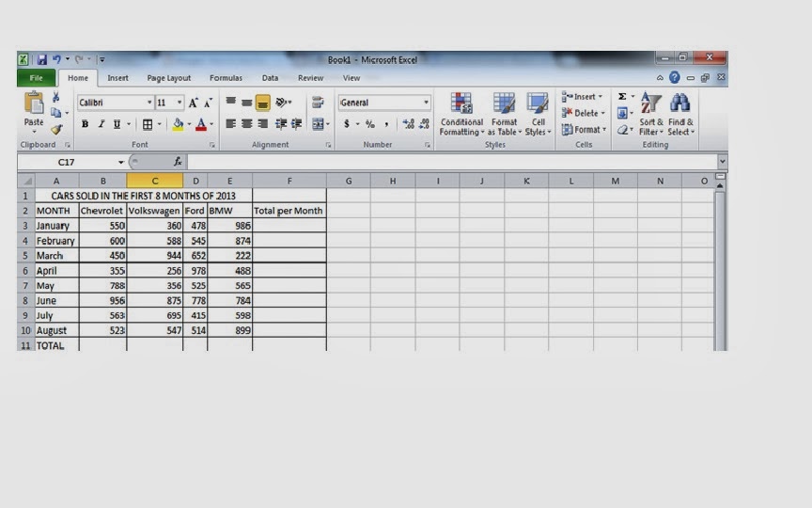Image resolution: width=812 pixels, height=508 pixels.
Task: Decrease the cell indent
Action: (280, 123)
